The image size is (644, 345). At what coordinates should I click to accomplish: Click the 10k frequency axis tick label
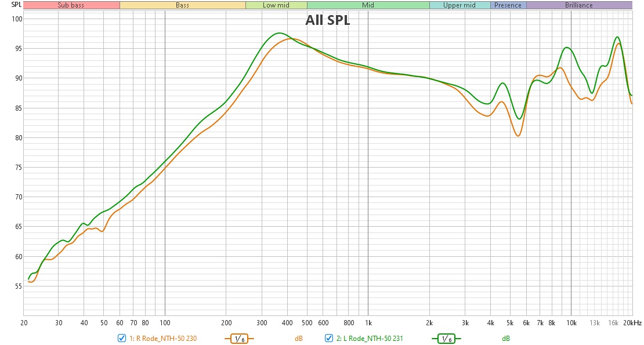pyautogui.click(x=571, y=323)
